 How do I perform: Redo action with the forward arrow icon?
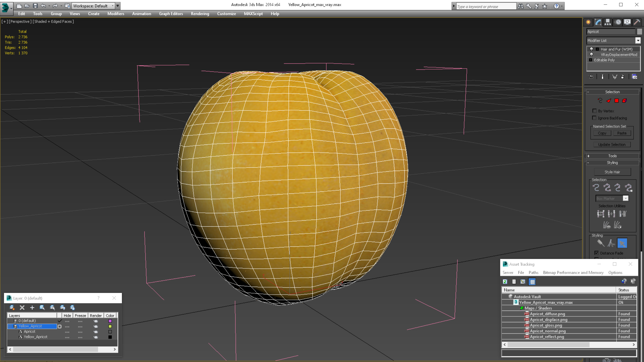point(55,6)
